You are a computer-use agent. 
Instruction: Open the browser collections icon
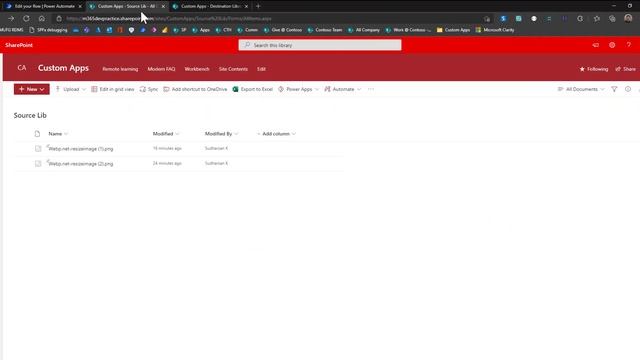612,18
